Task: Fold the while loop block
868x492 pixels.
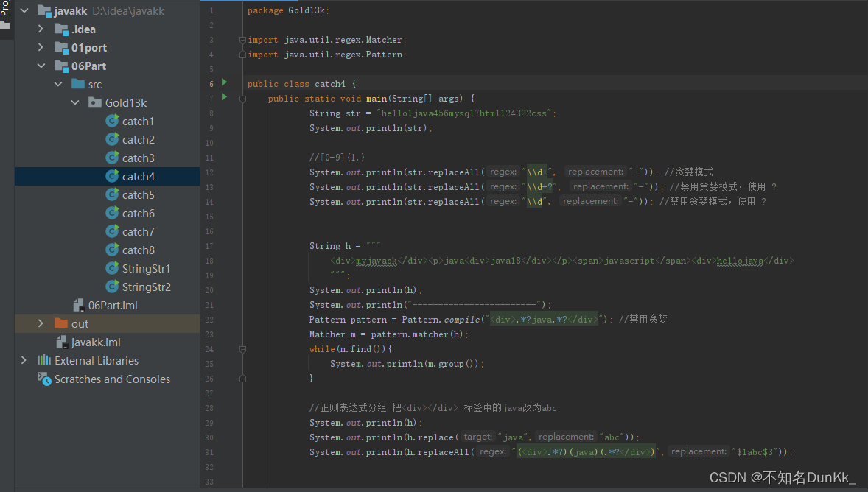Action: (x=242, y=349)
